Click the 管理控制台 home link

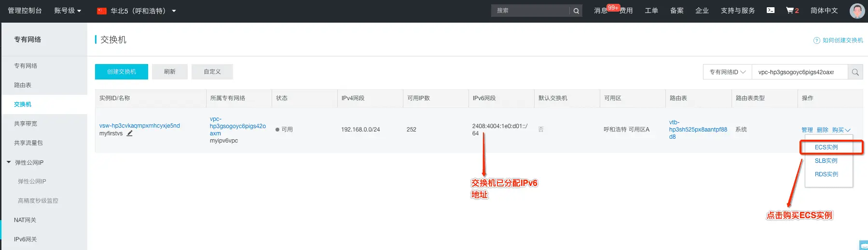[25, 11]
